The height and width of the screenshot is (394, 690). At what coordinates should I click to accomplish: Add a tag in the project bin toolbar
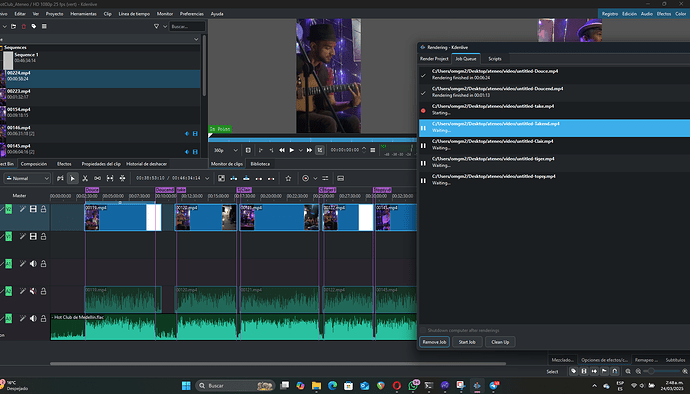[x=34, y=26]
